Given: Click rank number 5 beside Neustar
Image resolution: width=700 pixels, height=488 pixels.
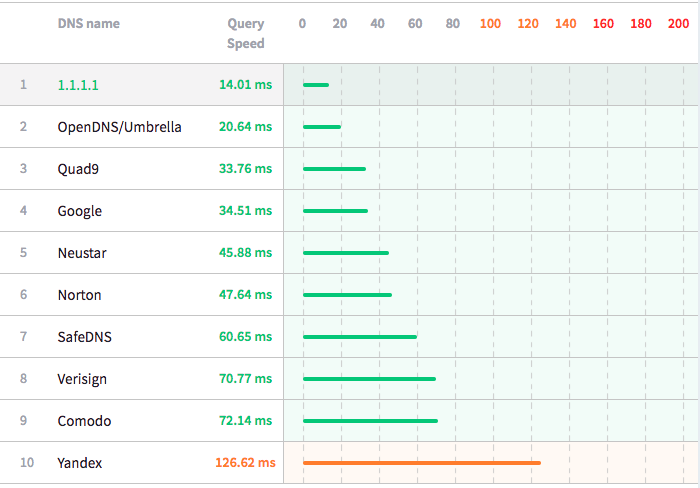Looking at the screenshot, I should point(23,252).
